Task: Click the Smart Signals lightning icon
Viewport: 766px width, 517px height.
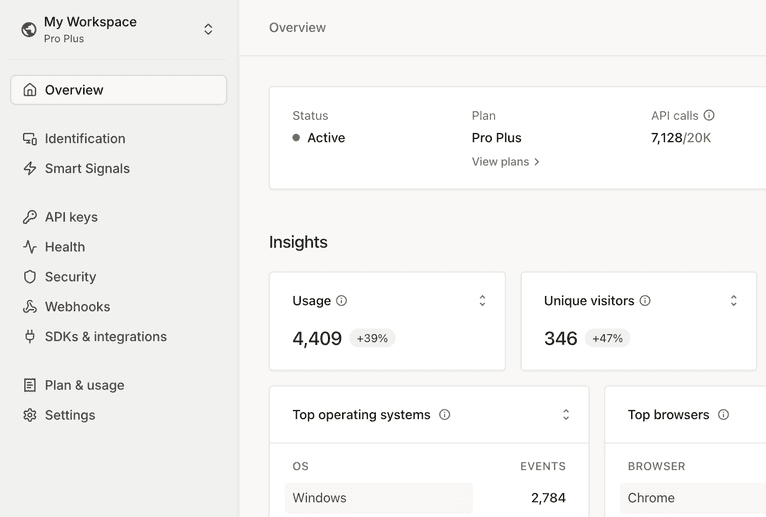Action: (30, 169)
